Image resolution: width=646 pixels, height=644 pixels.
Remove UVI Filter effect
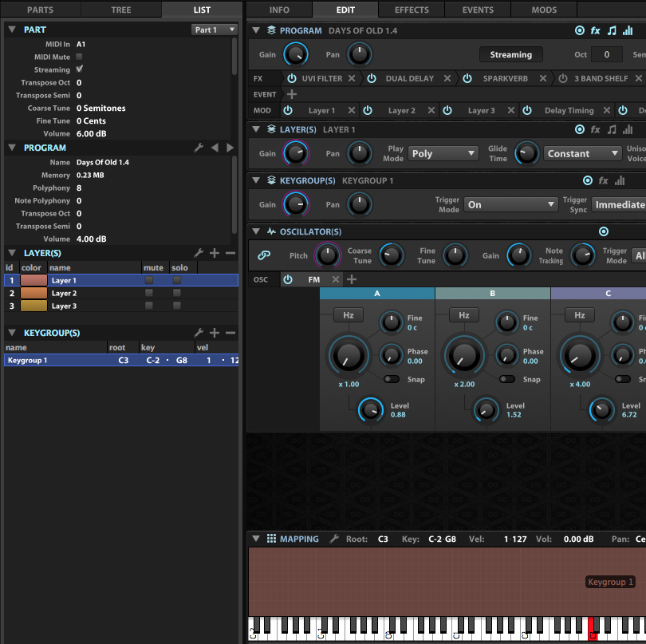click(352, 78)
